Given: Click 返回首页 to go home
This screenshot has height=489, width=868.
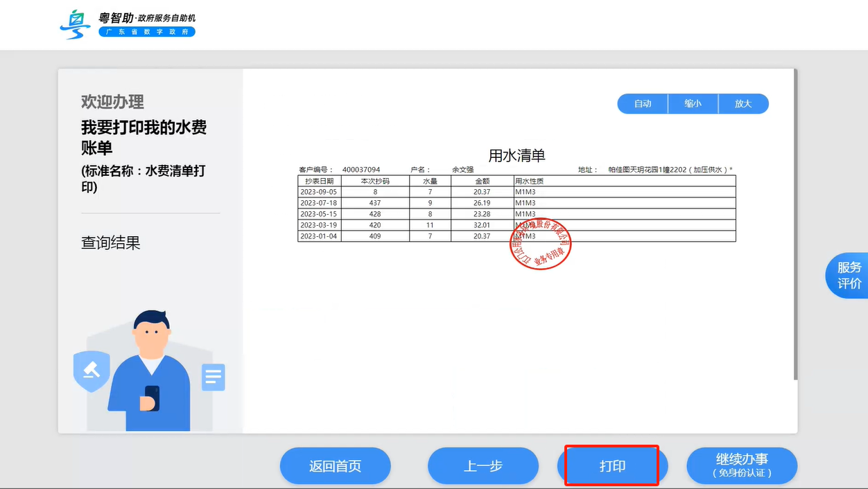Looking at the screenshot, I should tap(335, 465).
